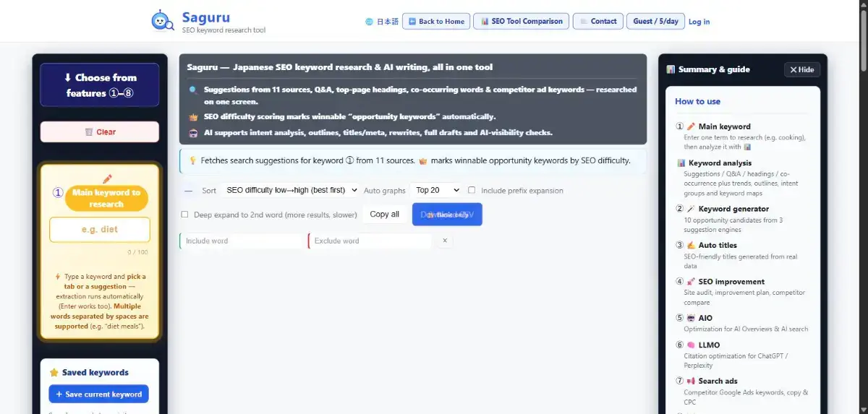Click the brain icon beside LLMO
Viewport: 868px width, 414px height.
pos(691,345)
